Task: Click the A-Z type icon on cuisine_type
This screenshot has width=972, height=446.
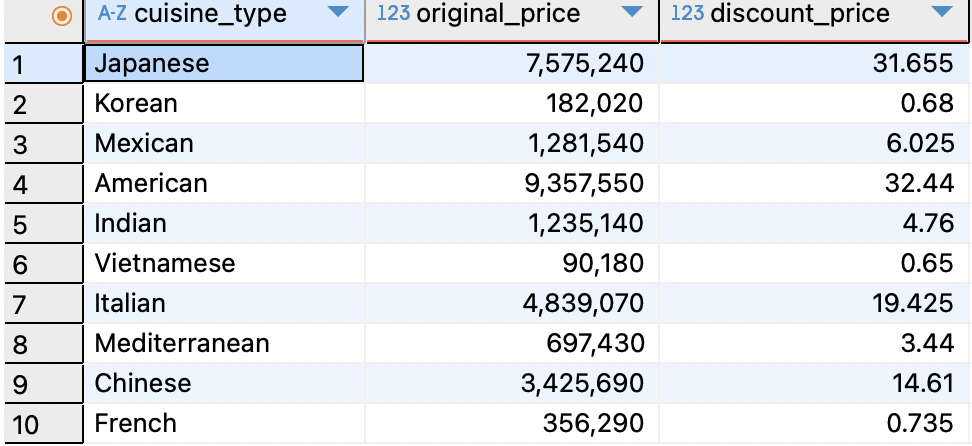Action: [x=112, y=14]
